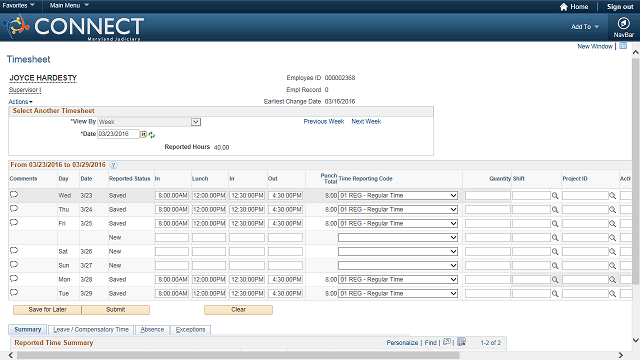Click the Clear button
This screenshot has height=360, width=640.
(238, 310)
